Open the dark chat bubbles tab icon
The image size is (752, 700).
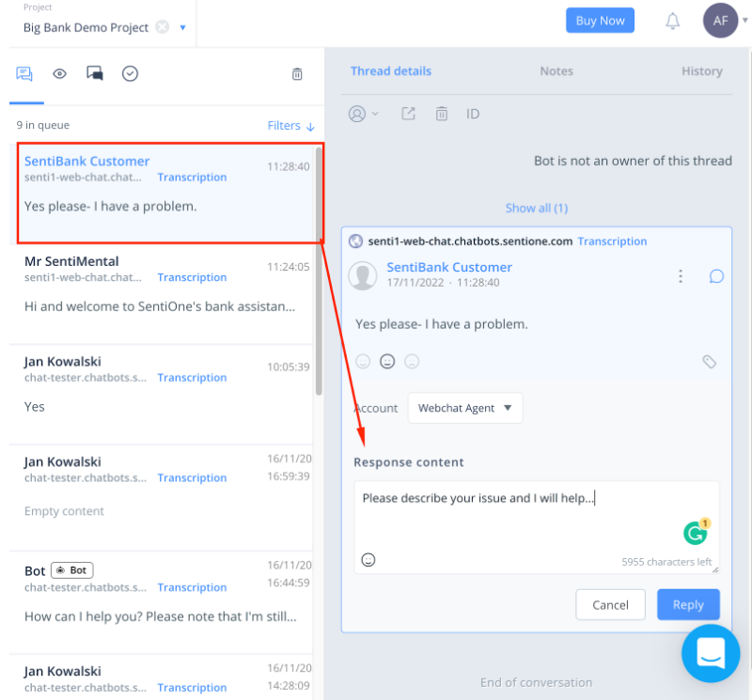(x=95, y=73)
